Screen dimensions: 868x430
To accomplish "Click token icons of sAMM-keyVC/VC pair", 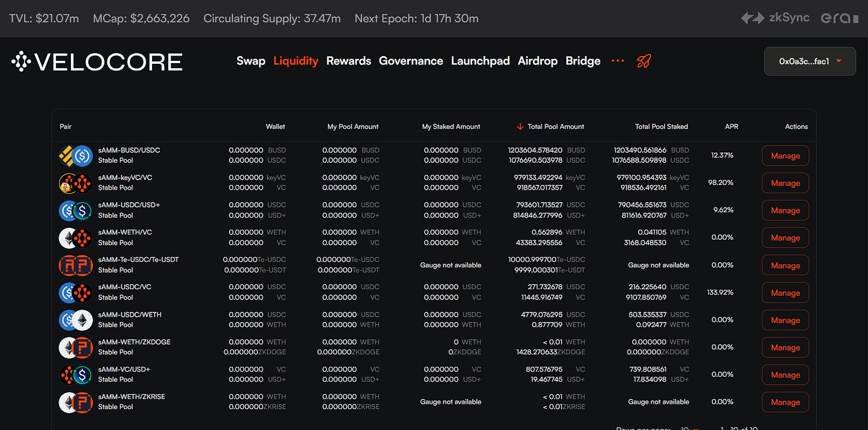I will pyautogui.click(x=76, y=183).
